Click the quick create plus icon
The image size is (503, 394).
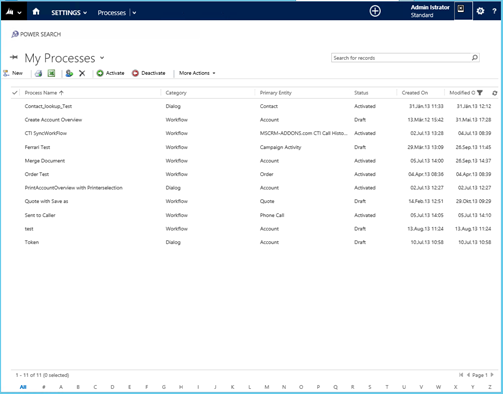(x=375, y=11)
